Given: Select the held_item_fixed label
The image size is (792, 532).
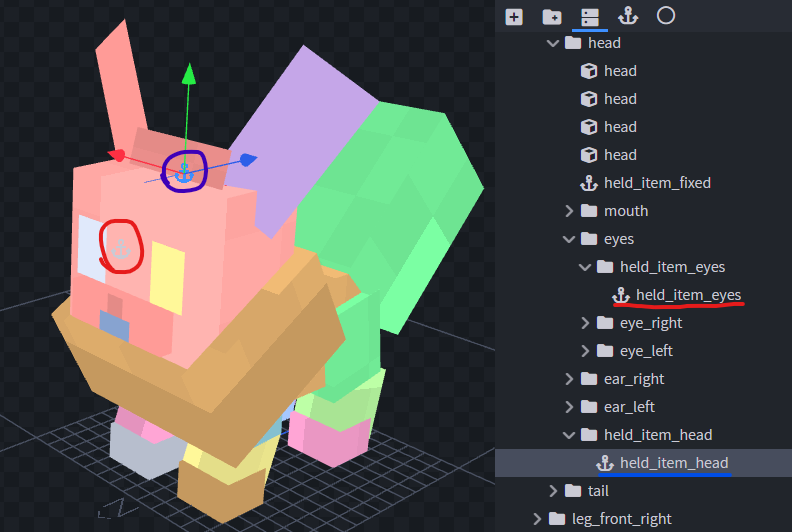Looking at the screenshot, I should pyautogui.click(x=657, y=183).
